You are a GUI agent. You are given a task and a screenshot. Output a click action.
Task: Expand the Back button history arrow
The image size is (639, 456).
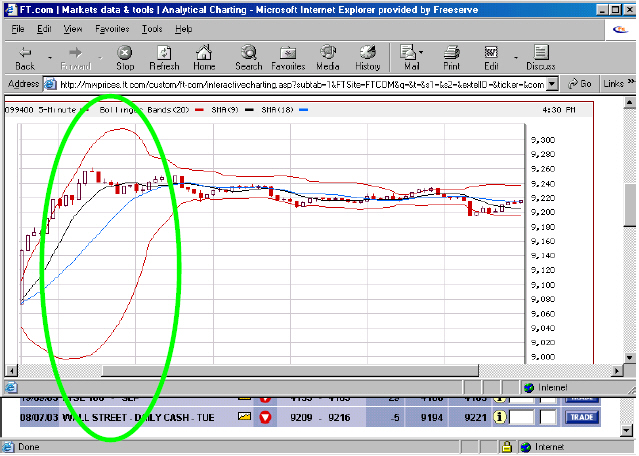[50, 58]
